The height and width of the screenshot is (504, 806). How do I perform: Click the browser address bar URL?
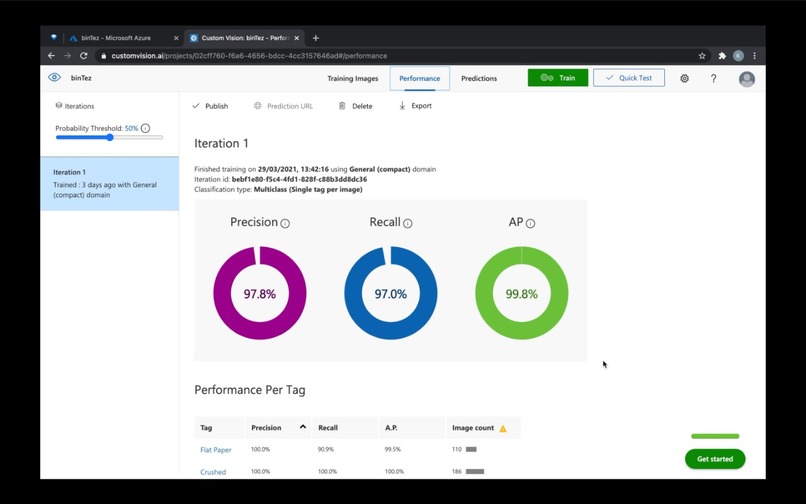coord(249,56)
